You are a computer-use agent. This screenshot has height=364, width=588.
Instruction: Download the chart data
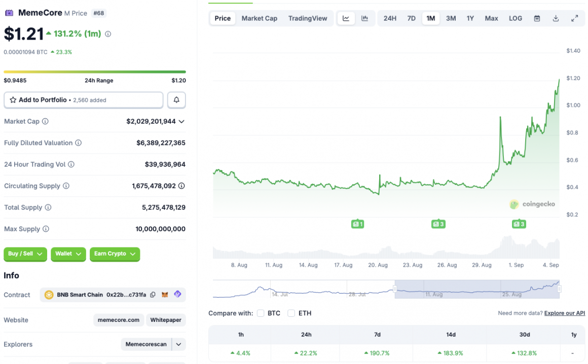tap(556, 18)
